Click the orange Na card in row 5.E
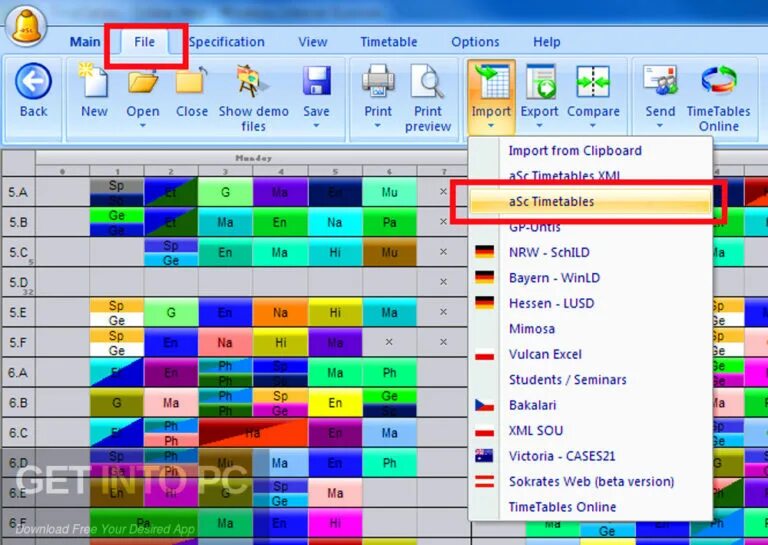768x545 pixels. (280, 312)
